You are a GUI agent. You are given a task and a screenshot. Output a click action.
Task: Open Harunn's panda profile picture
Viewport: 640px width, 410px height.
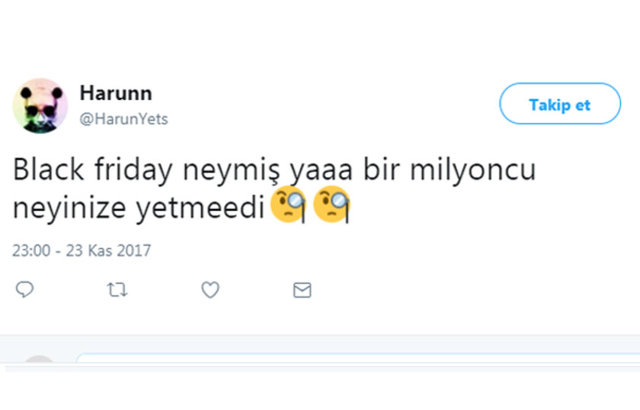click(40, 105)
